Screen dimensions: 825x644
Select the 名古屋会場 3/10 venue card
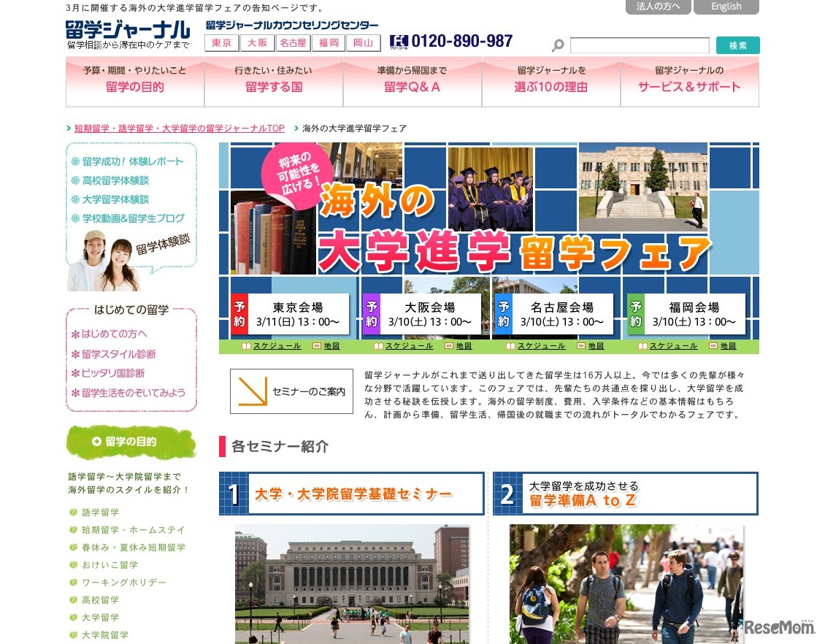click(554, 314)
